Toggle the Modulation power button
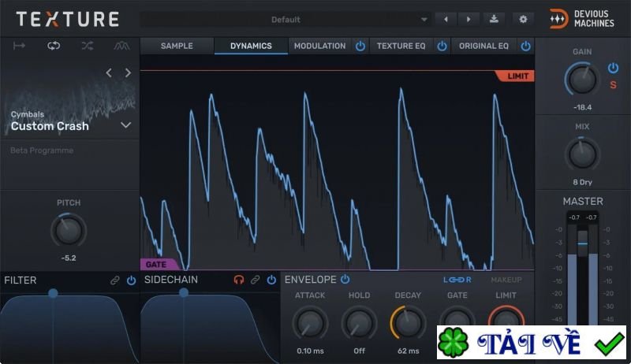The height and width of the screenshot is (364, 631). (x=360, y=46)
